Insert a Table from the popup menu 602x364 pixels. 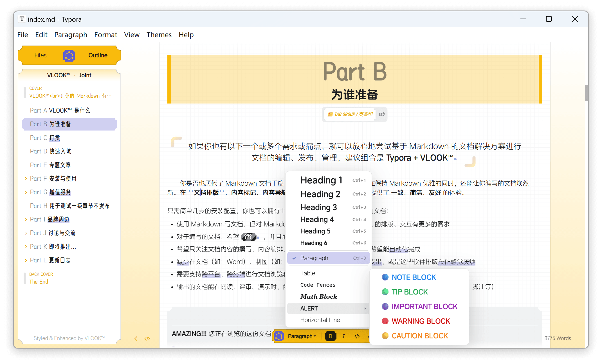click(329, 273)
